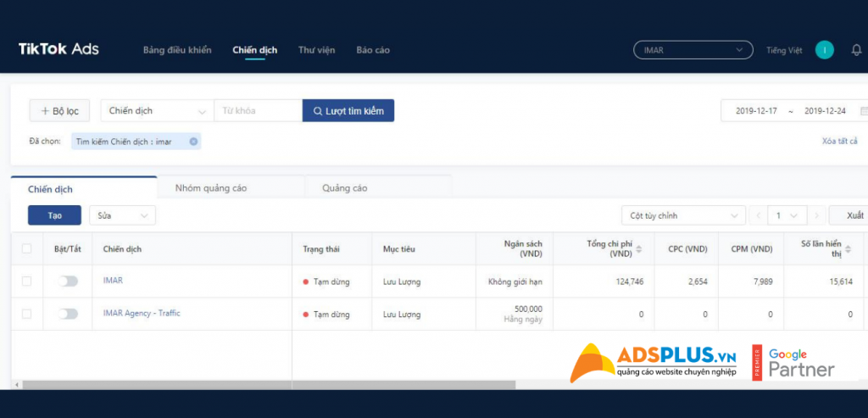Screen dimensions: 868x418
Task: Click the Bộ lọc filter button
Action: (59, 111)
